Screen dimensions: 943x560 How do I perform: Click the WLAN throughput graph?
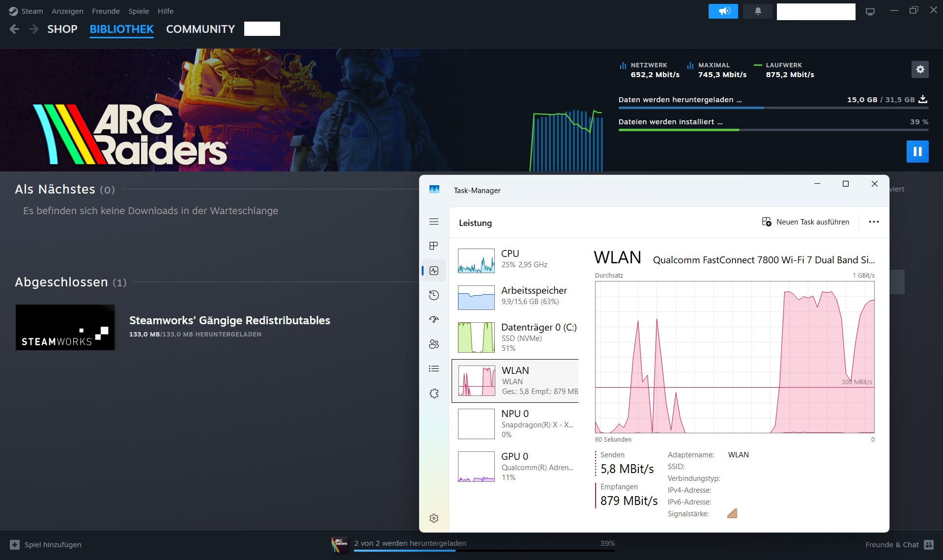pos(735,357)
